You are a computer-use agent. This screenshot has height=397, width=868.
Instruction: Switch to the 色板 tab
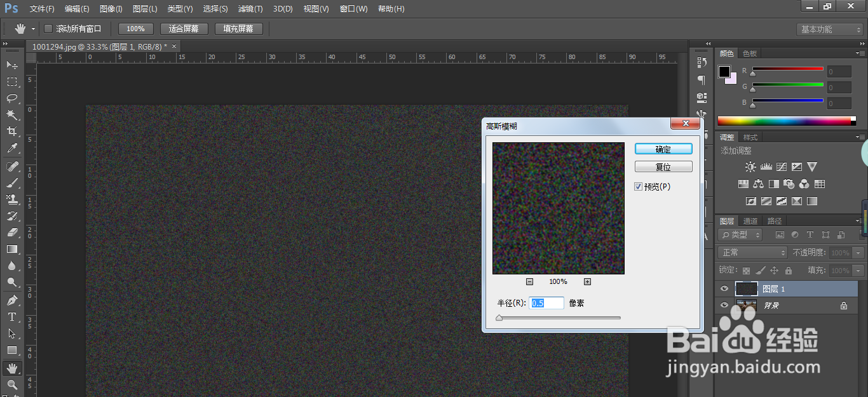pyautogui.click(x=750, y=54)
